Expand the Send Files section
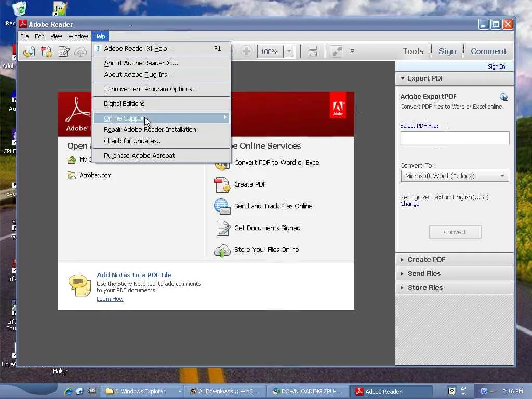This screenshot has width=532, height=399. [x=455, y=273]
